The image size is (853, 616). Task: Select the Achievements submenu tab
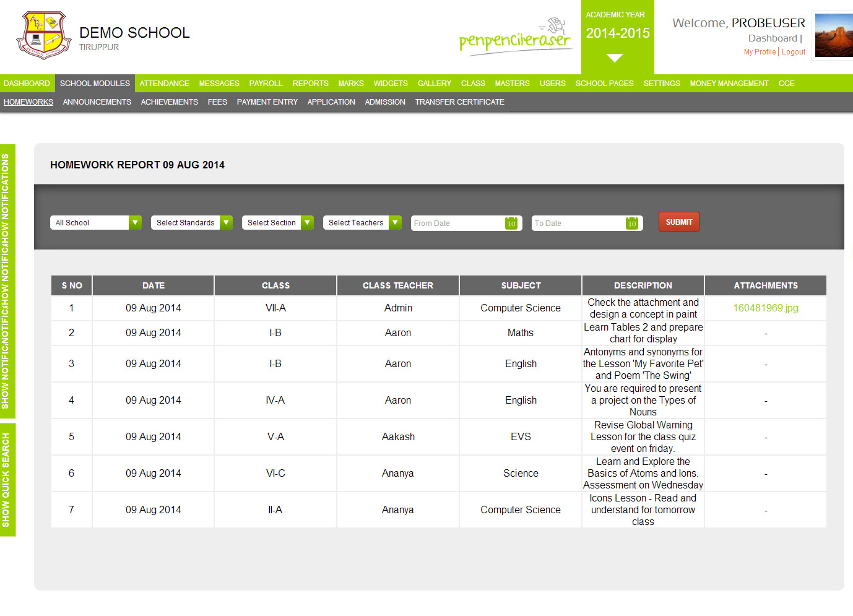(169, 102)
